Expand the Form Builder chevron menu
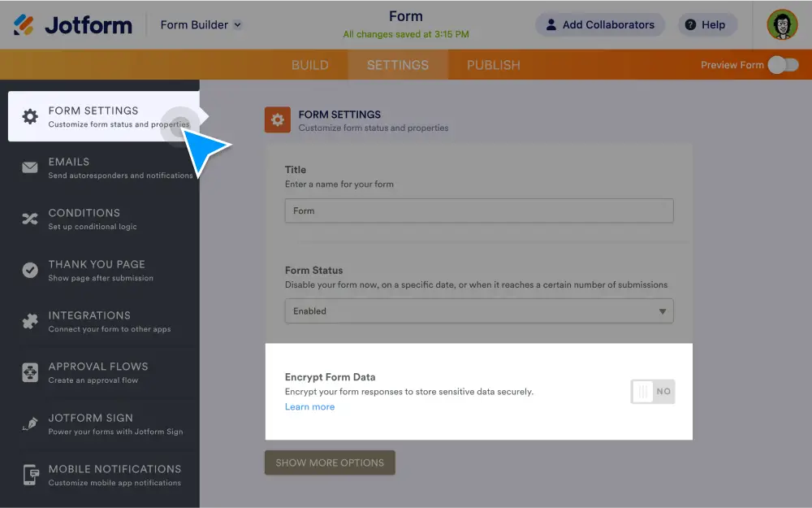The image size is (812, 508). pos(236,24)
